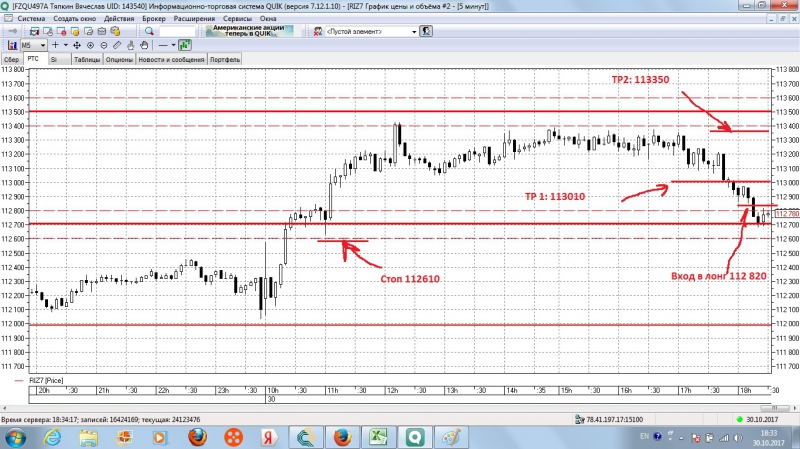Select the pointing finger tool

coord(131,45)
